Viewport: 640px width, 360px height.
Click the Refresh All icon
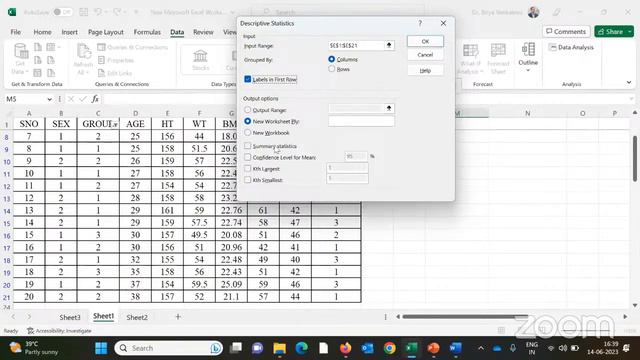tap(83, 59)
